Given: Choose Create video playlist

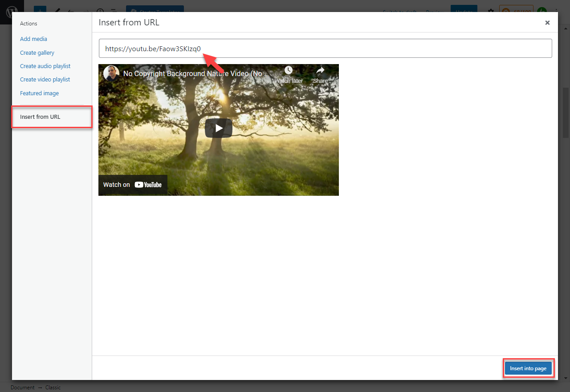Looking at the screenshot, I should [45, 79].
